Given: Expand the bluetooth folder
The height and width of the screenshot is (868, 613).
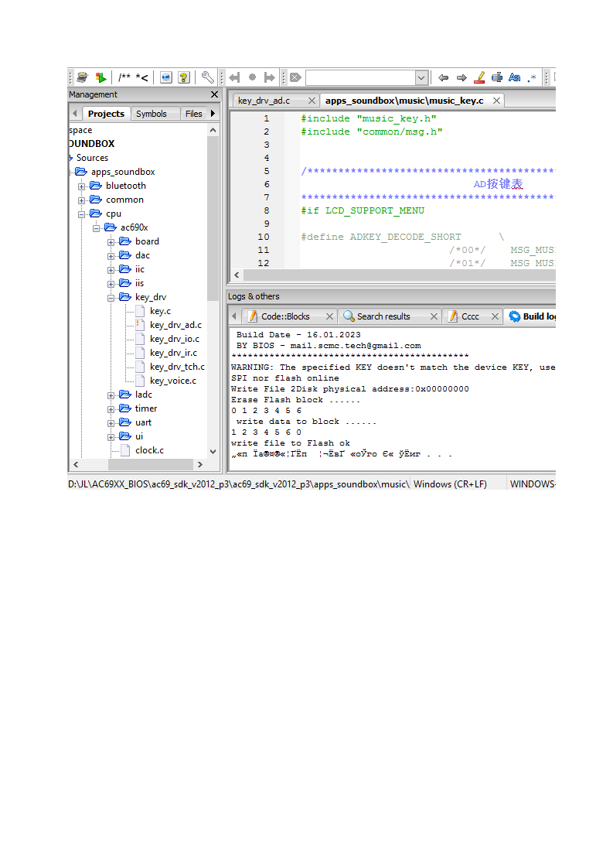Looking at the screenshot, I should [x=81, y=186].
